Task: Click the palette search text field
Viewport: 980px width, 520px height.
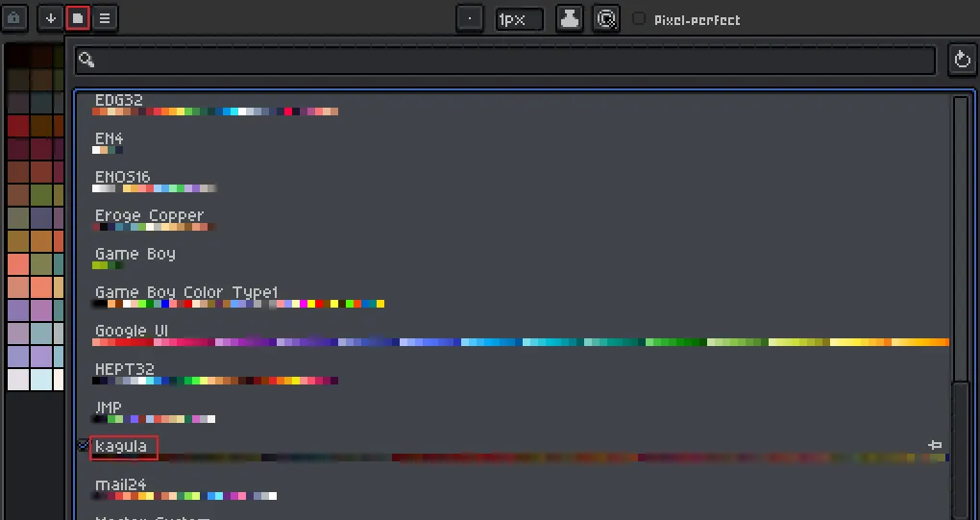Action: point(517,60)
